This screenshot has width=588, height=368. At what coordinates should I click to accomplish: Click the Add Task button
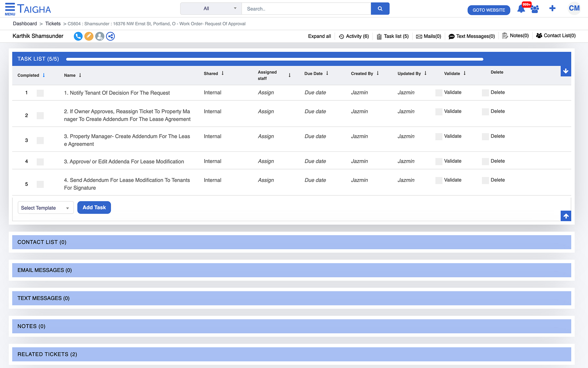click(x=94, y=207)
